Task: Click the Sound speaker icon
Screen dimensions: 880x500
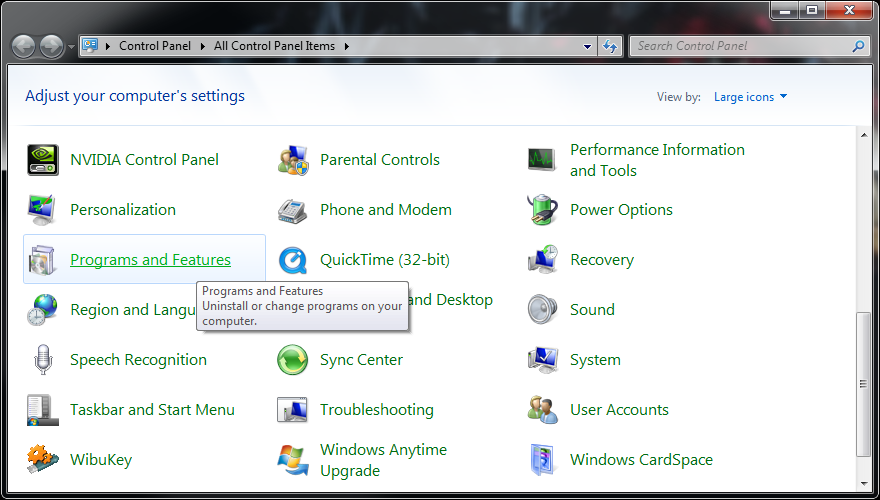Action: point(542,310)
